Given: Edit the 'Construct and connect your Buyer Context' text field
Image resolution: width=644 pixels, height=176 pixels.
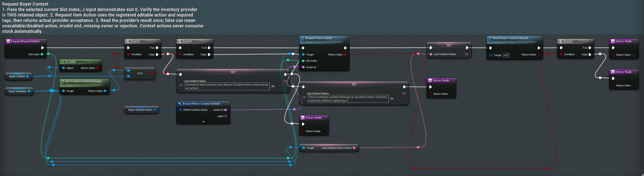Looking at the screenshot, I should click(x=227, y=86).
